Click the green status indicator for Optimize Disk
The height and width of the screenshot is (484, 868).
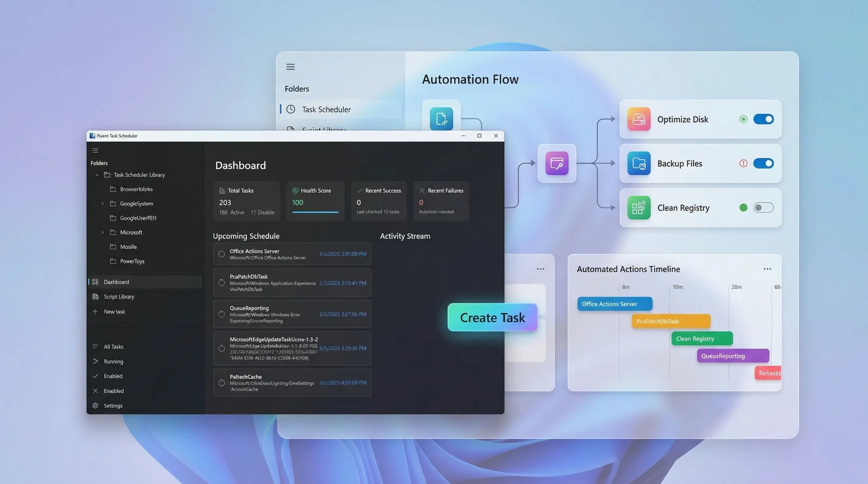743,119
